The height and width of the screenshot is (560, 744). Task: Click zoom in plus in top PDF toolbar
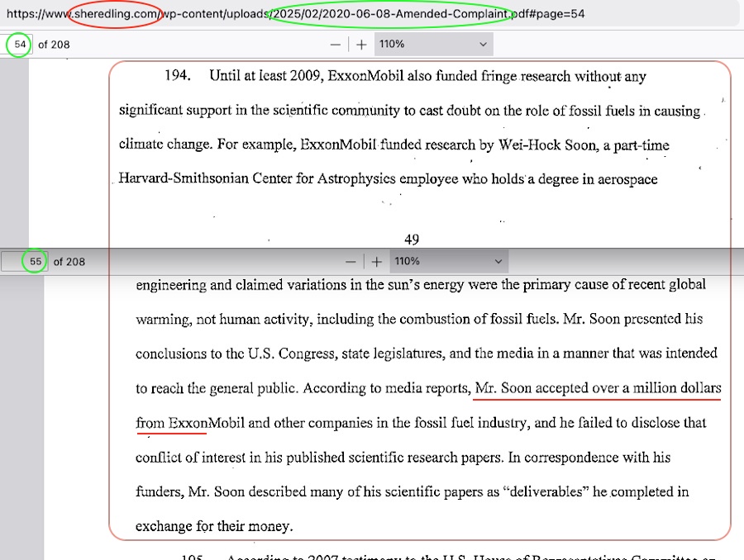(x=360, y=44)
